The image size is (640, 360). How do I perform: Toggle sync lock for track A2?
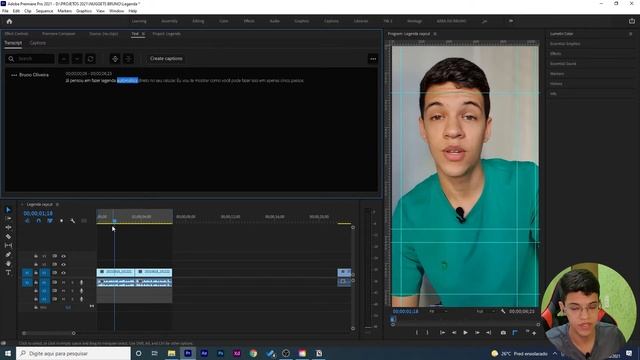pos(54,291)
